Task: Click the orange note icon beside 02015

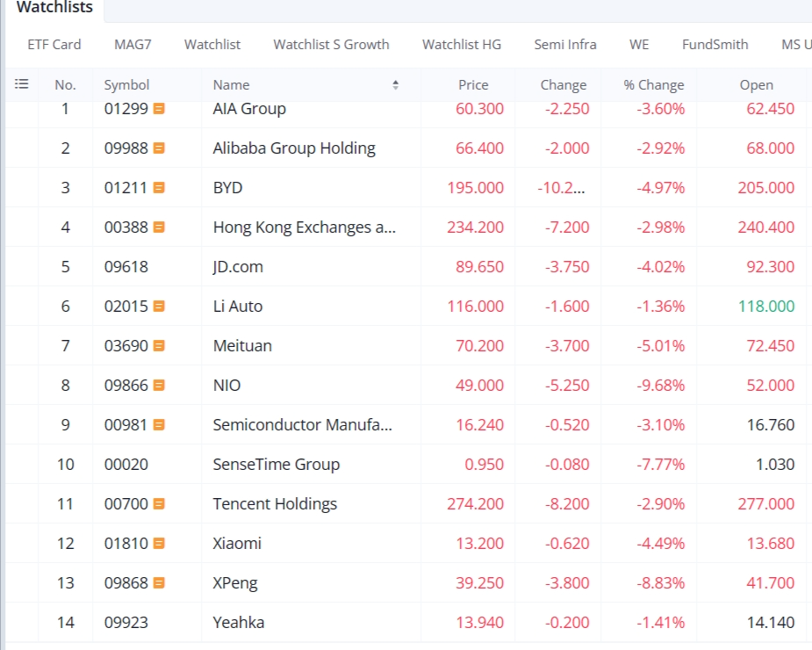Action: [159, 307]
